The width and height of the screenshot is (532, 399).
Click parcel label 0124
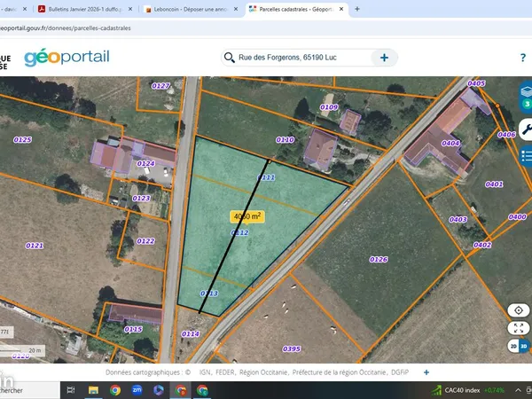(146, 163)
